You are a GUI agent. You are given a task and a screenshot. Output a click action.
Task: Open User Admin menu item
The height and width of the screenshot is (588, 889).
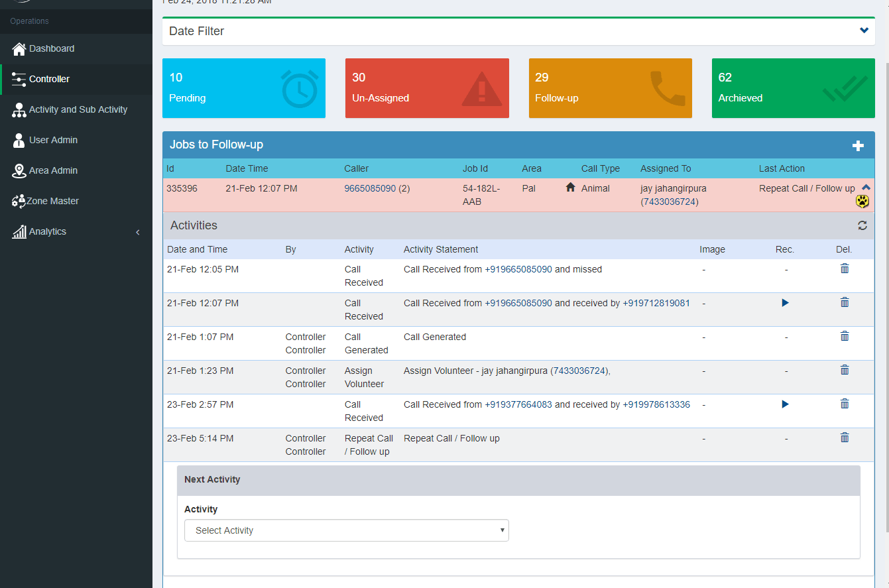click(76, 140)
